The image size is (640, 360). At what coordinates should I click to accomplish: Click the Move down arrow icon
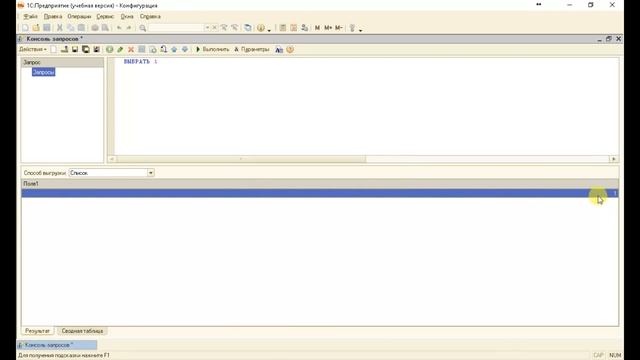coord(184,49)
